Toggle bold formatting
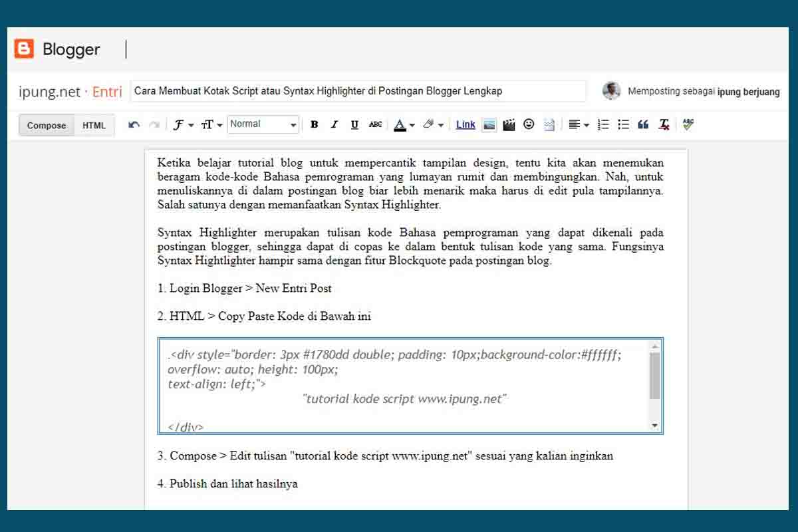This screenshot has height=532, width=798. point(315,124)
